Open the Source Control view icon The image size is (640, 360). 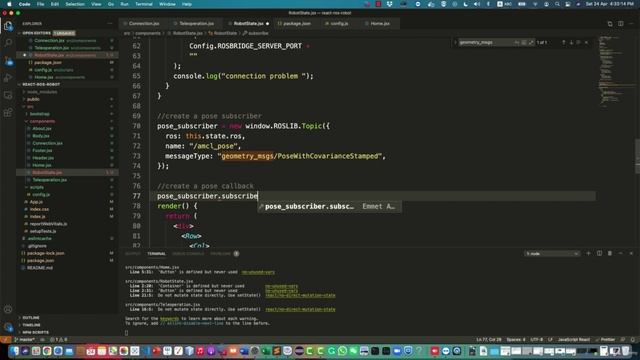[8, 60]
